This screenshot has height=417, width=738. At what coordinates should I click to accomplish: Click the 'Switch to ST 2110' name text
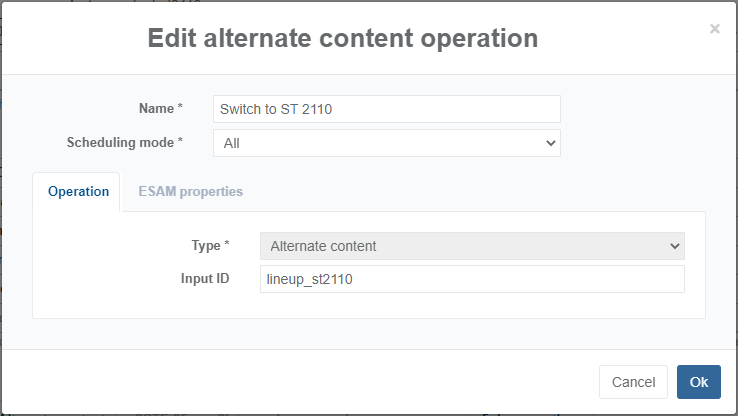point(276,109)
